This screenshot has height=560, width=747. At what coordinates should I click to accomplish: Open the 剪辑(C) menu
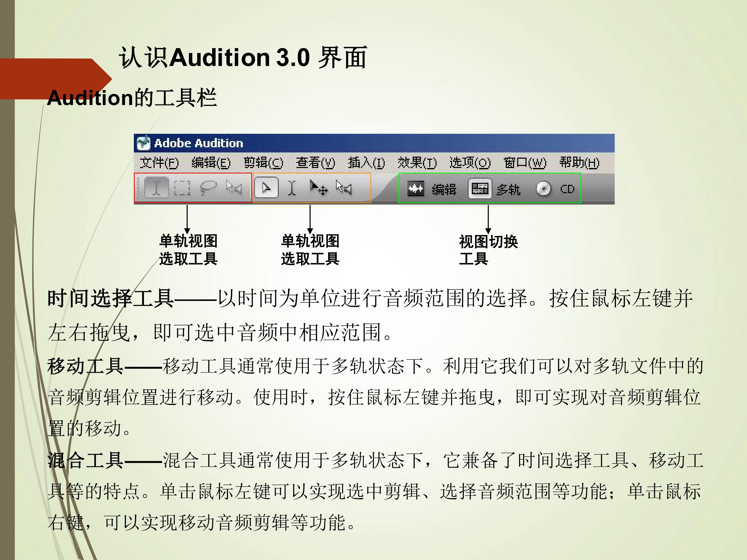click(x=264, y=163)
